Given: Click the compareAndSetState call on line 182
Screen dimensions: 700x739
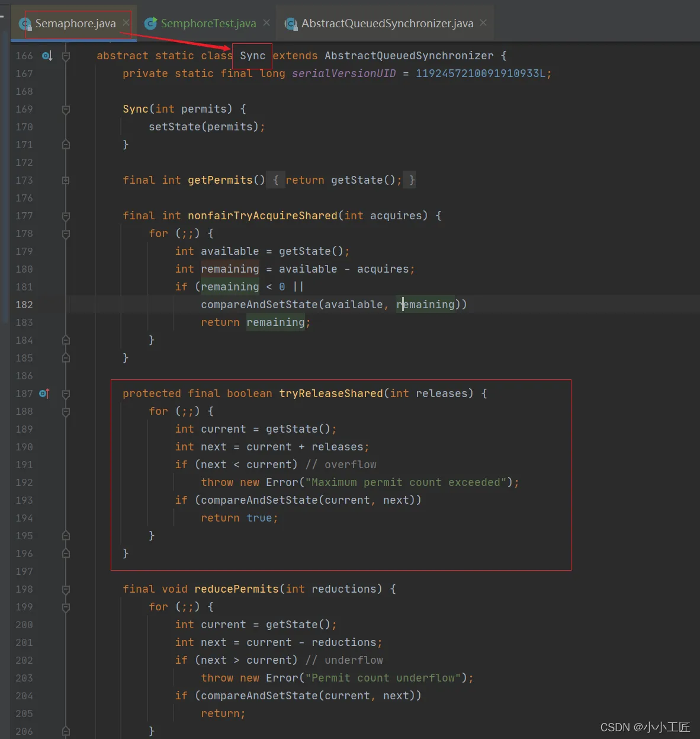Looking at the screenshot, I should (x=334, y=305).
